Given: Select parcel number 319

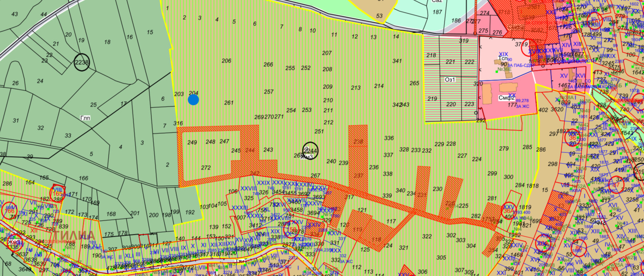Looking at the screenshot, I should [x=464, y=41].
